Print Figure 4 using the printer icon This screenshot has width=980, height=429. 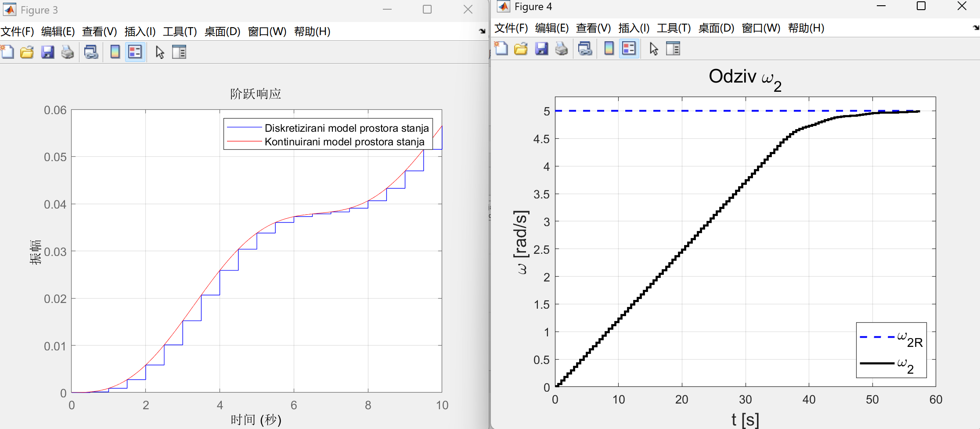click(x=562, y=49)
